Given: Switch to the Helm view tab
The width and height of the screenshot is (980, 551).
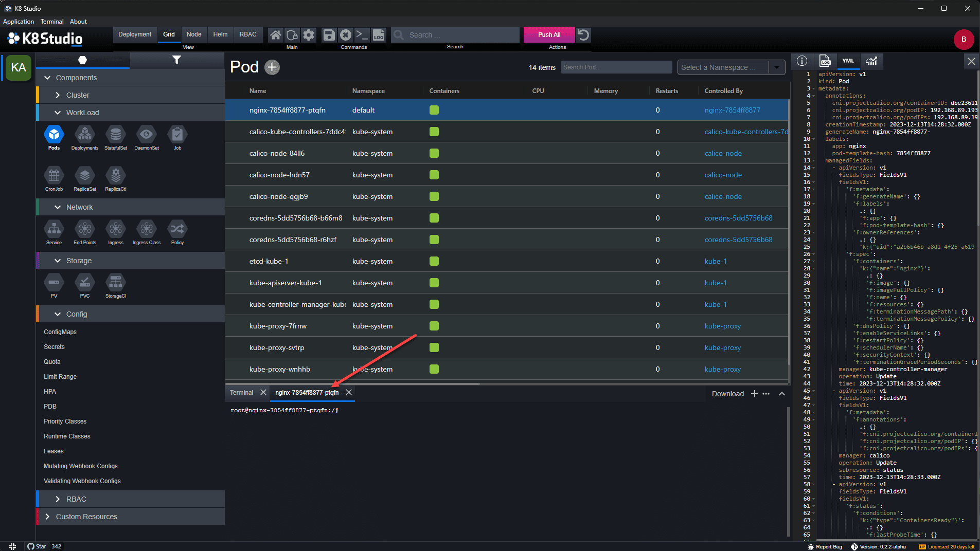Looking at the screenshot, I should point(220,34).
